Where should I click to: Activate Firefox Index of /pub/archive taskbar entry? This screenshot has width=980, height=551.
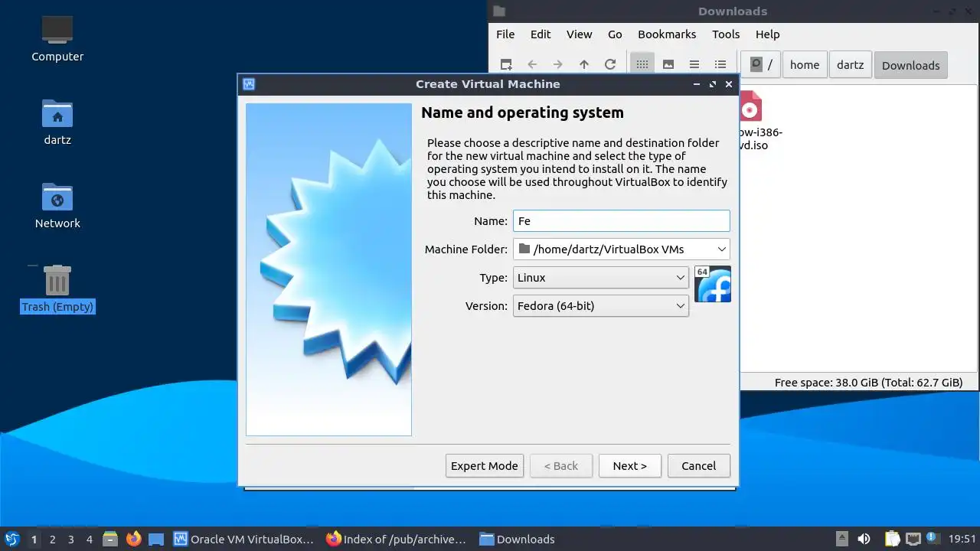[x=397, y=540]
